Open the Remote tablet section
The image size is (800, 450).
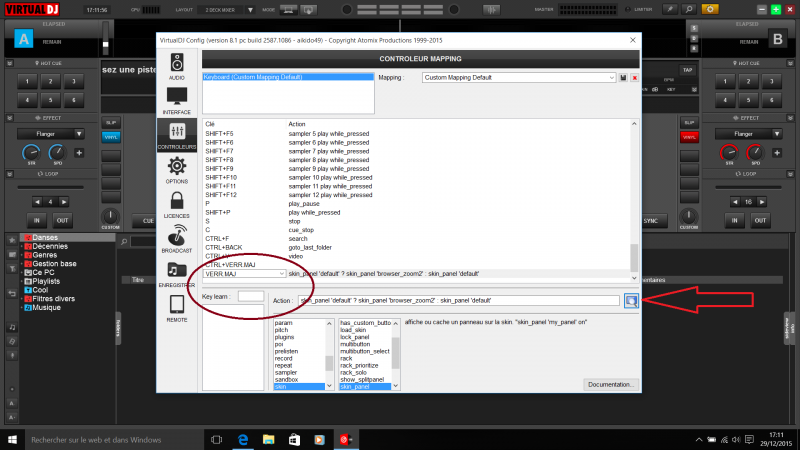click(x=176, y=308)
